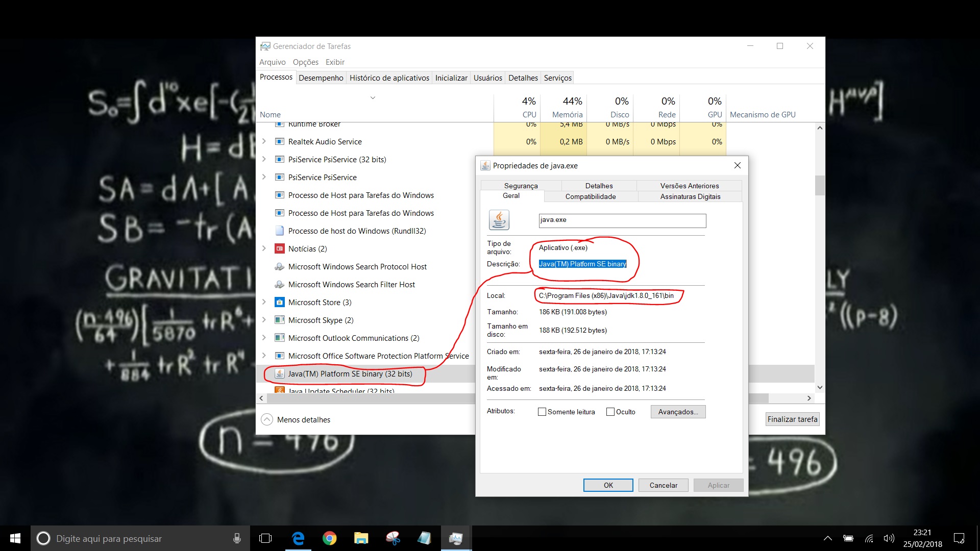Click the Avançados... button
This screenshot has width=980, height=551.
(678, 412)
